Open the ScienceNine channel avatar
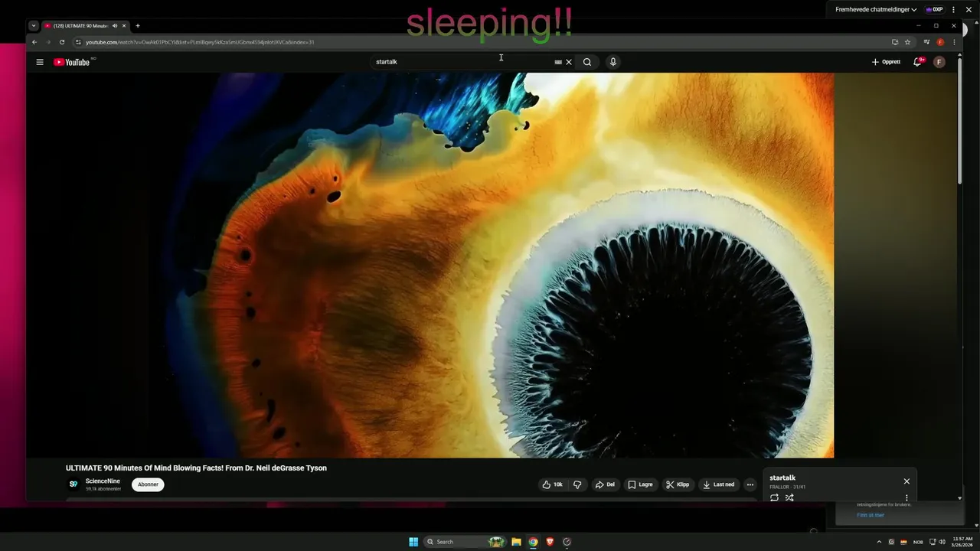The image size is (980, 551). point(73,484)
